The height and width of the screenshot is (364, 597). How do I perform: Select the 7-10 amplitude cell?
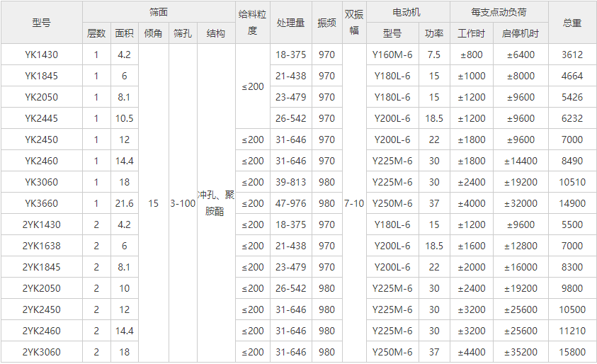tap(354, 203)
